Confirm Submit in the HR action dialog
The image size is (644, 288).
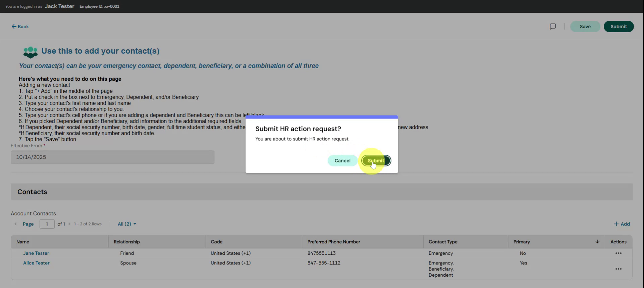[x=376, y=160]
